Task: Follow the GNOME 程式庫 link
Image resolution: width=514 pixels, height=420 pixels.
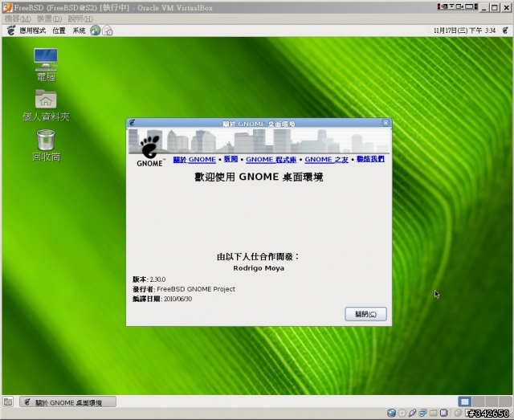Action: tap(271, 159)
